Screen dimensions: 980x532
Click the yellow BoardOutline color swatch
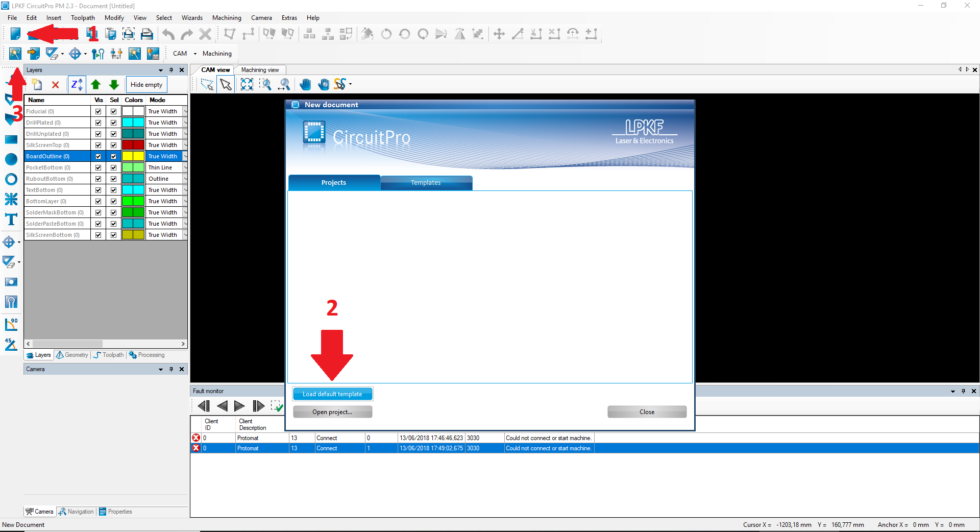coord(133,156)
